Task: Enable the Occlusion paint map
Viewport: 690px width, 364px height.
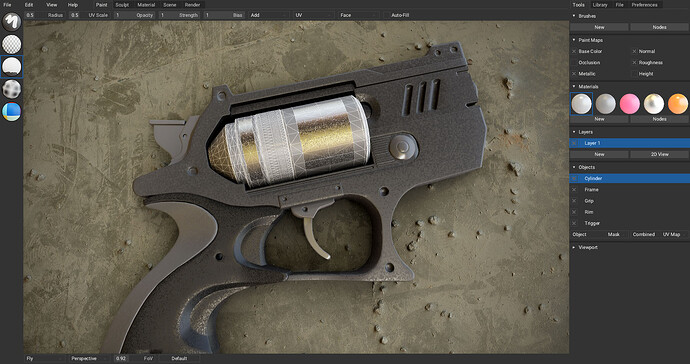Action: pyautogui.click(x=574, y=63)
